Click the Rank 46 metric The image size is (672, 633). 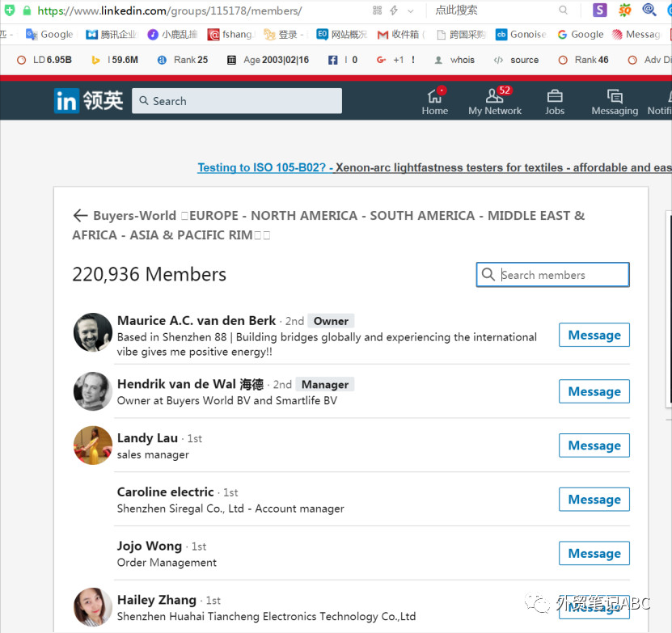(583, 60)
